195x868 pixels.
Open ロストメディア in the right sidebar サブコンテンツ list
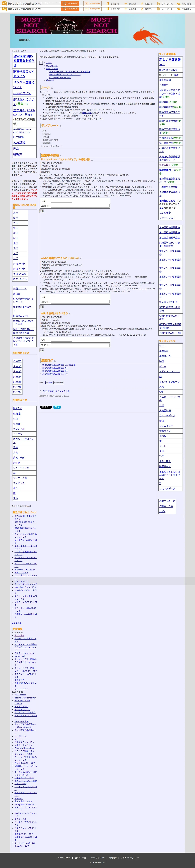[167, 489]
